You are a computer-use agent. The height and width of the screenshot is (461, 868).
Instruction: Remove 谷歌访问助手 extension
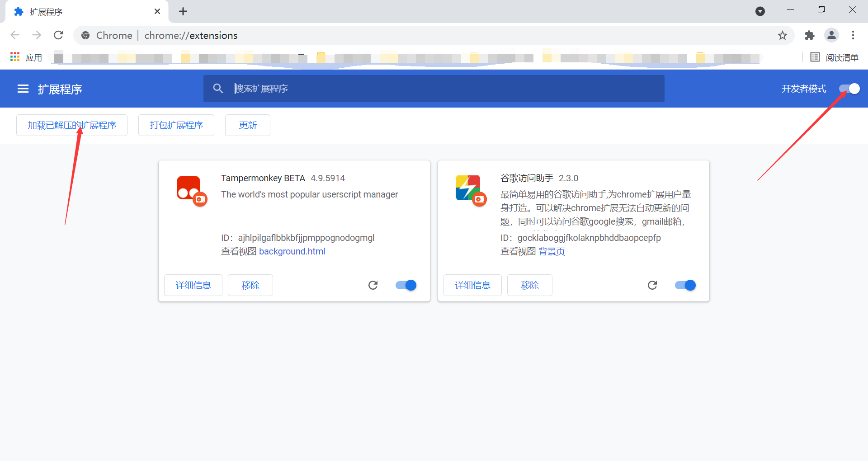(530, 285)
